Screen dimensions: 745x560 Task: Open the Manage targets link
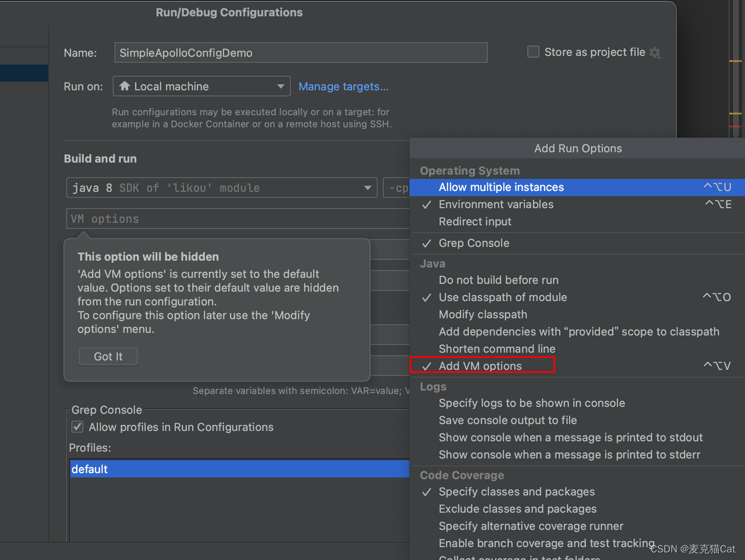point(343,86)
